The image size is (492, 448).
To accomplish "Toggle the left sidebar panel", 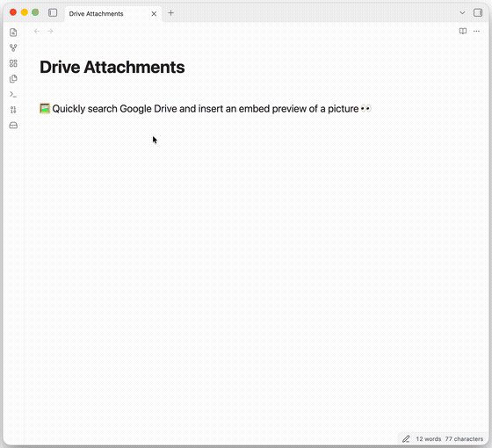I will (x=53, y=12).
